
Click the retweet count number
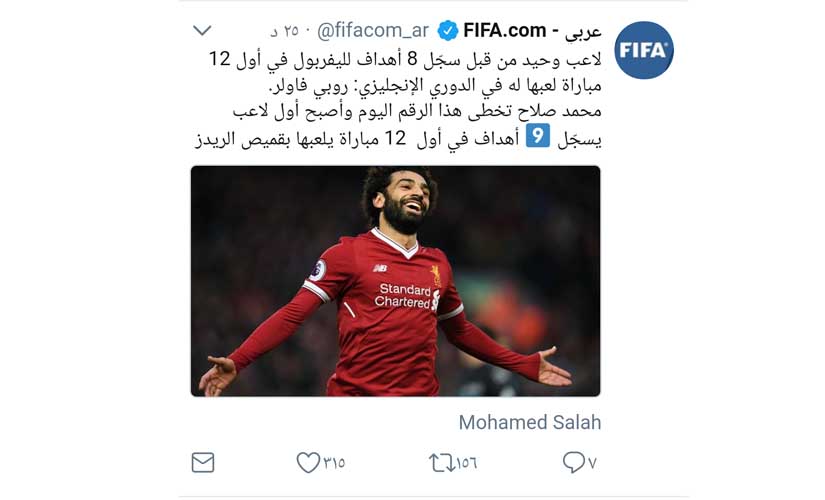(x=466, y=463)
